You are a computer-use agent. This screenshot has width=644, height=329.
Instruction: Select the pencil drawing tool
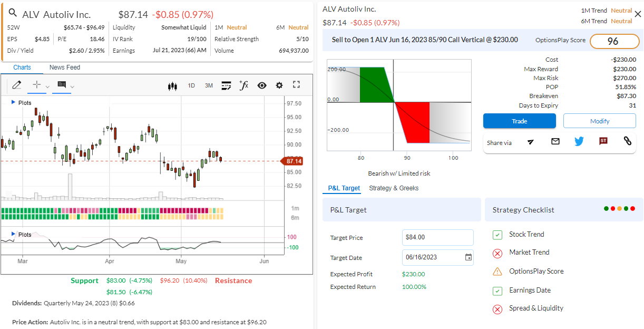[16, 85]
